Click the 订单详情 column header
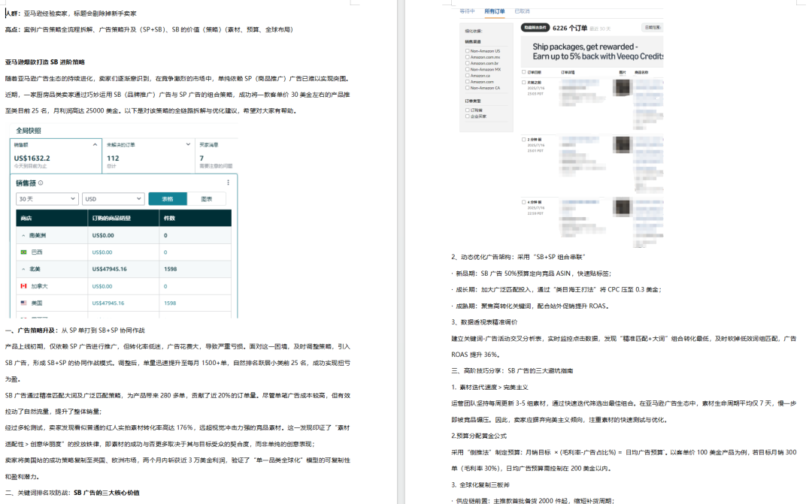 [x=568, y=72]
